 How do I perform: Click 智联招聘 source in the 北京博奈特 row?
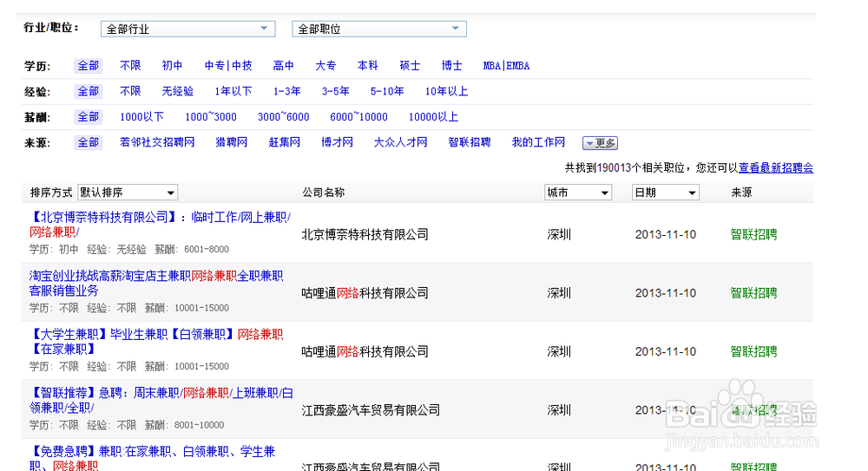tap(754, 235)
